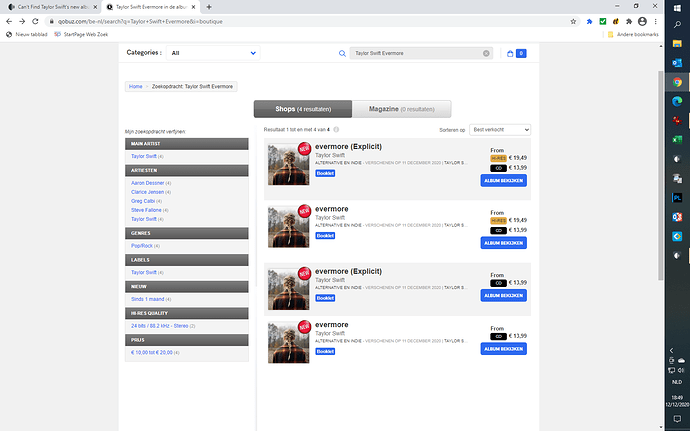Click the Booklet badge on the first result
The image size is (690, 431).
coord(325,173)
